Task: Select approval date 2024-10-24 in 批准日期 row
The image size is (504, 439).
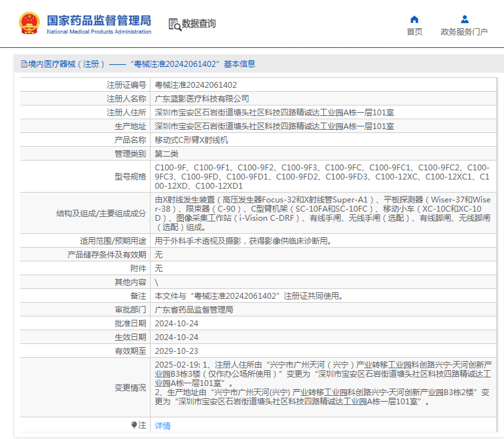Action: tap(177, 324)
